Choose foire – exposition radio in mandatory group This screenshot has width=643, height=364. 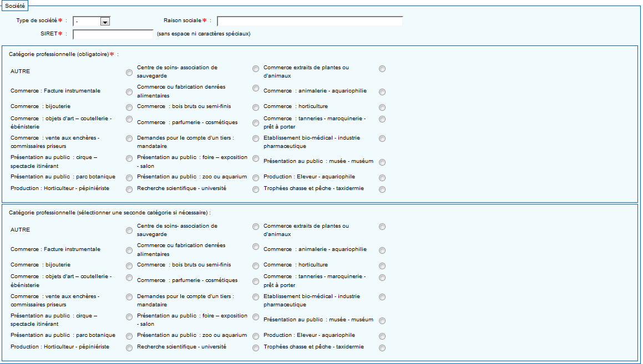point(255,158)
